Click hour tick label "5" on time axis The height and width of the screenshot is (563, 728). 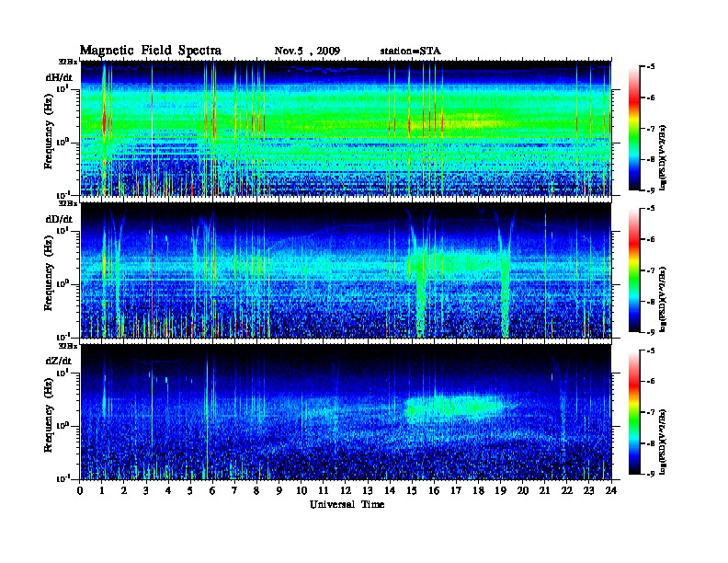point(190,490)
